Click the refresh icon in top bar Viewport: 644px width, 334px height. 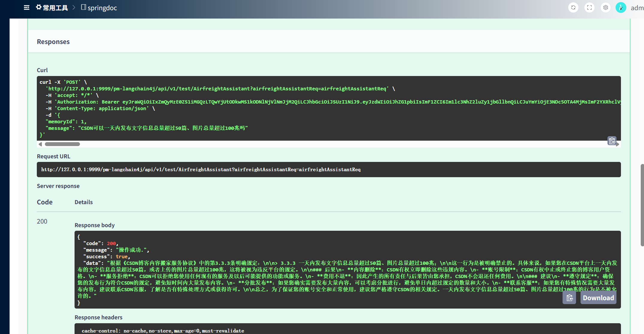click(x=573, y=7)
